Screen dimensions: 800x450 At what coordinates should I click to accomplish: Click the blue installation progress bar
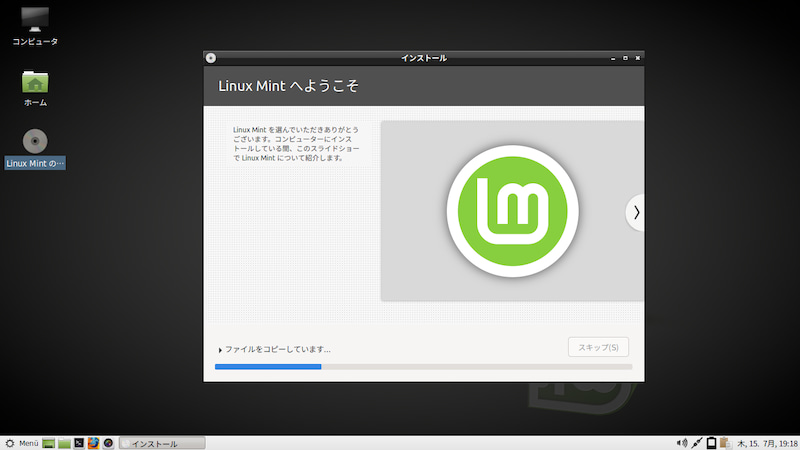click(423, 366)
